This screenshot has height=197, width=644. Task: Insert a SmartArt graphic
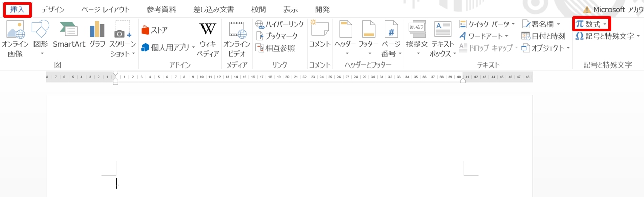69,35
